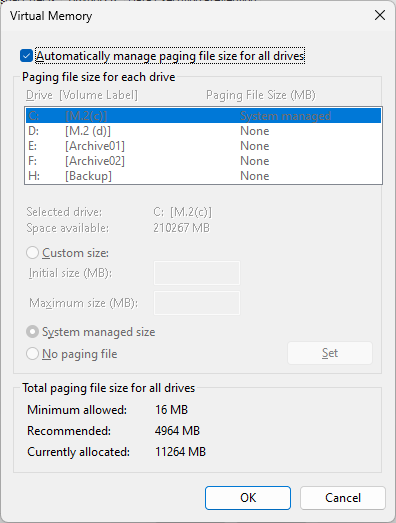Click the Virtual Memory title text
Viewport: 396px width, 523px height.
[x=51, y=16]
